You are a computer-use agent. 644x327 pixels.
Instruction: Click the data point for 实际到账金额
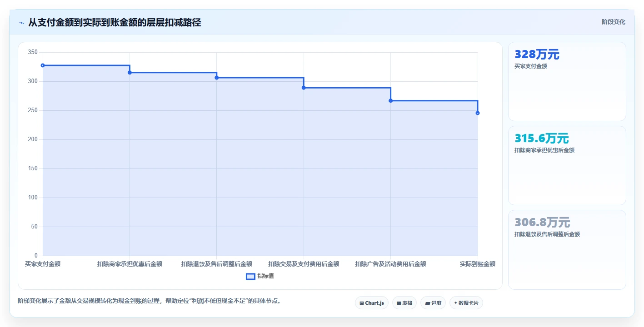478,113
